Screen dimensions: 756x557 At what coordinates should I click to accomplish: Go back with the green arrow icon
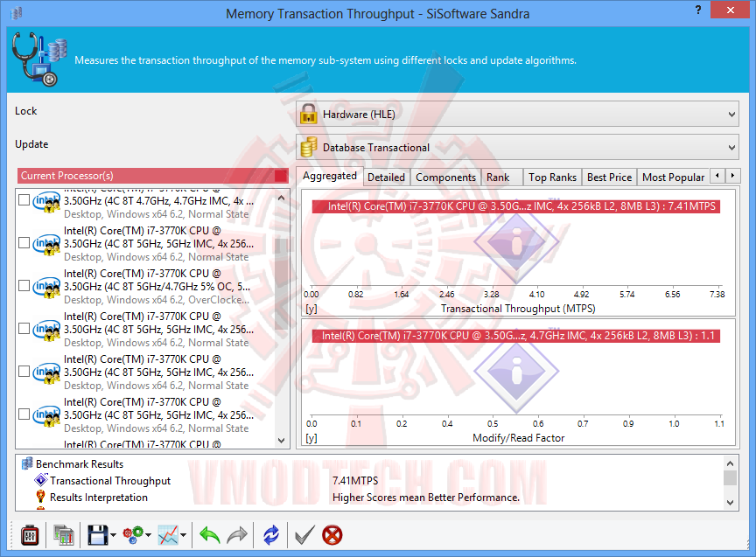click(209, 535)
